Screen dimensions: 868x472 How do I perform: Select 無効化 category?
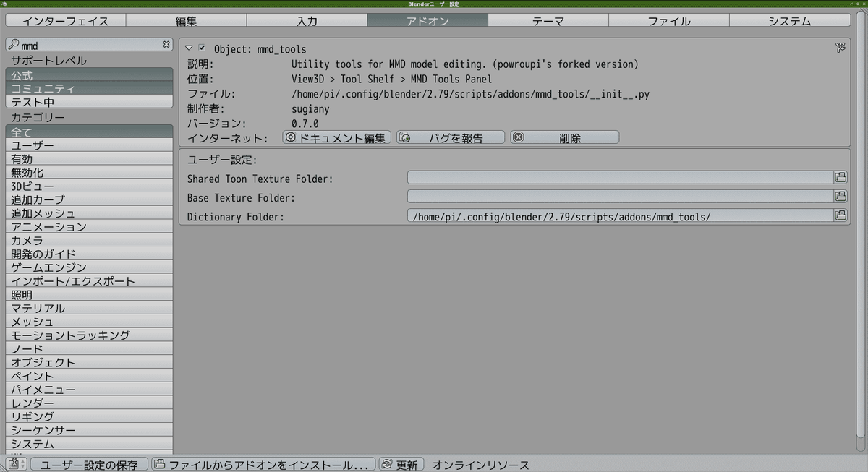pyautogui.click(x=89, y=172)
